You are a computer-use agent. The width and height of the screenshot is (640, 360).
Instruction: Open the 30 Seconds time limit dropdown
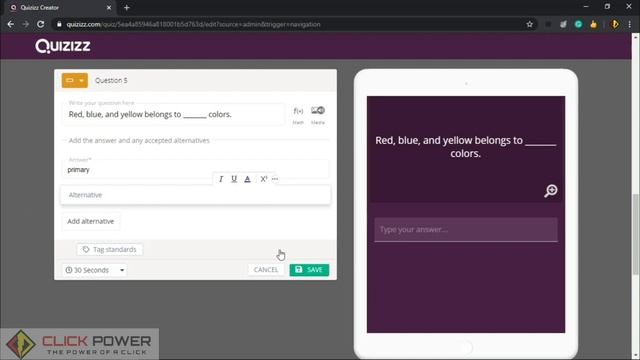(x=94, y=270)
